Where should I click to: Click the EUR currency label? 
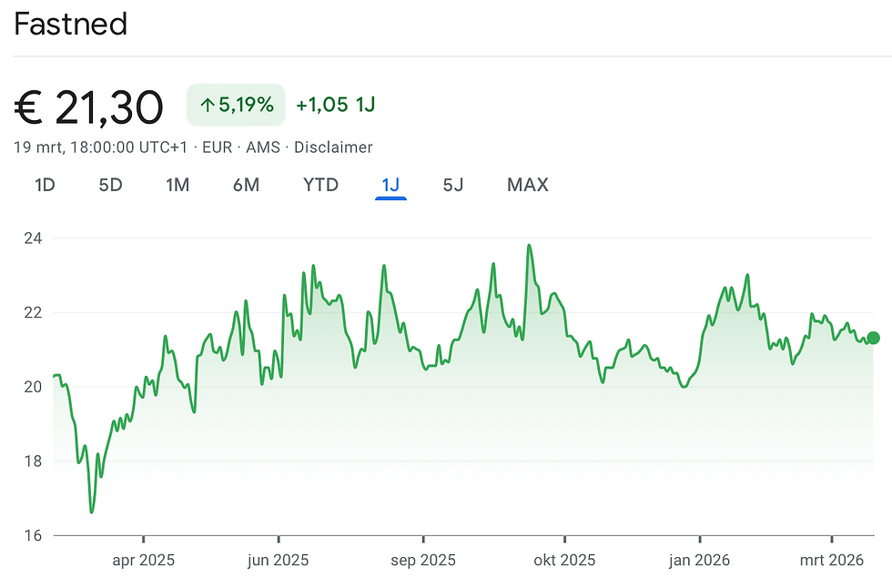(x=218, y=147)
